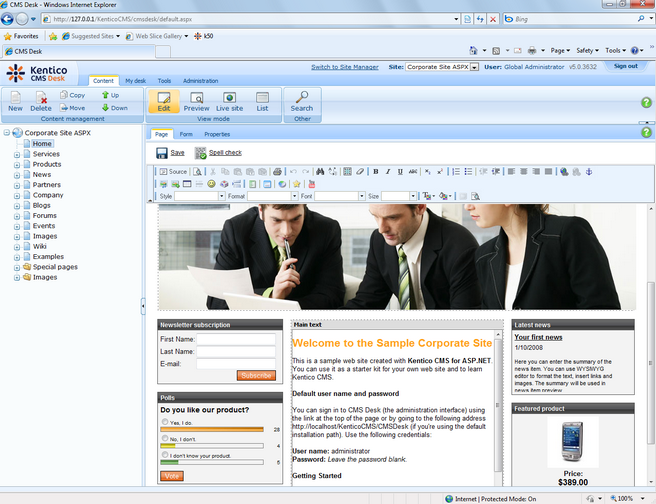Click the First Name input field
The height and width of the screenshot is (504, 656).
point(235,339)
